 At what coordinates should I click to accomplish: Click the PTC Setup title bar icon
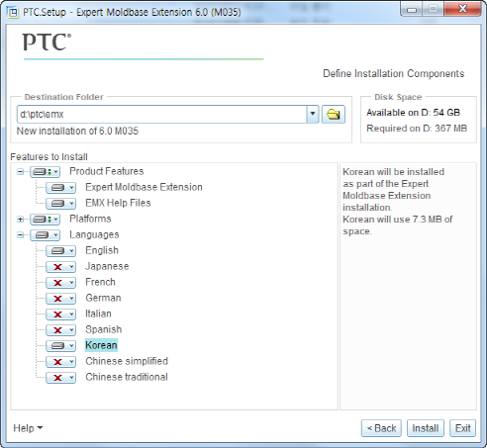(13, 12)
